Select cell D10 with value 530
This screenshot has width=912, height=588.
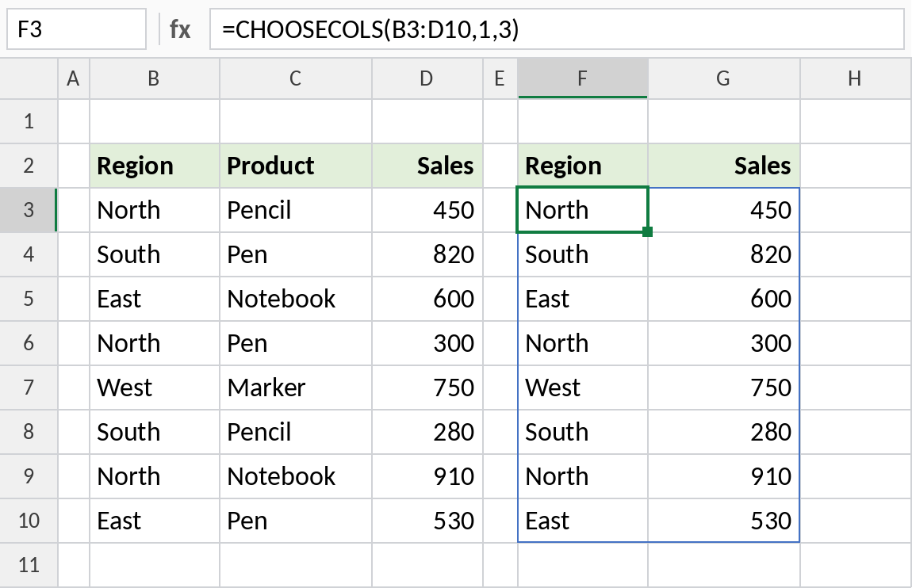(x=427, y=521)
